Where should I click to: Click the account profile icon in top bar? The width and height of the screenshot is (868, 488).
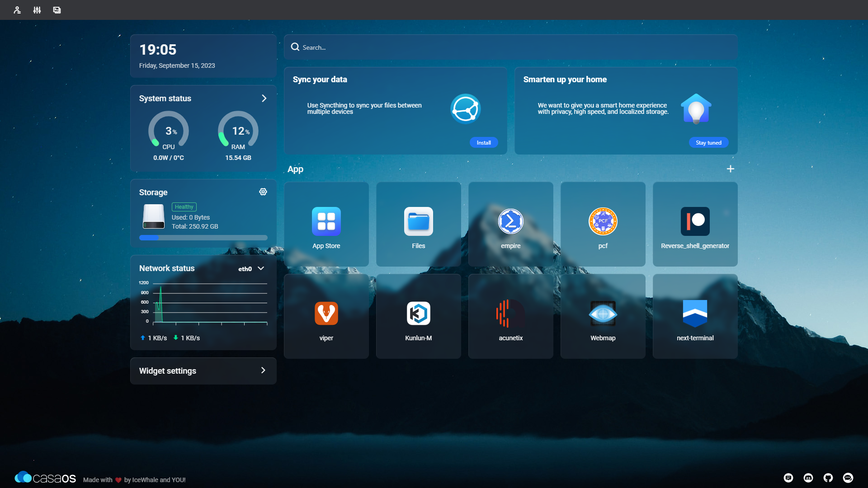coord(17,10)
